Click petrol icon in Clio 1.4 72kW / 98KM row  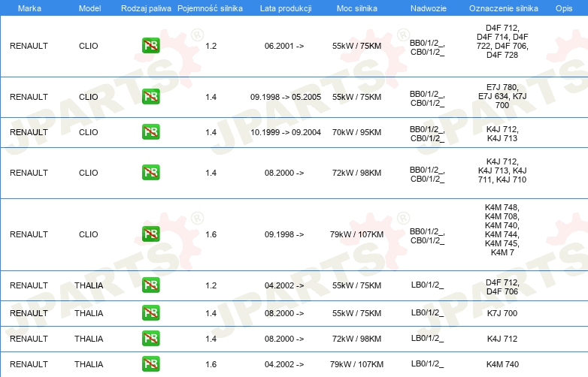pos(150,172)
